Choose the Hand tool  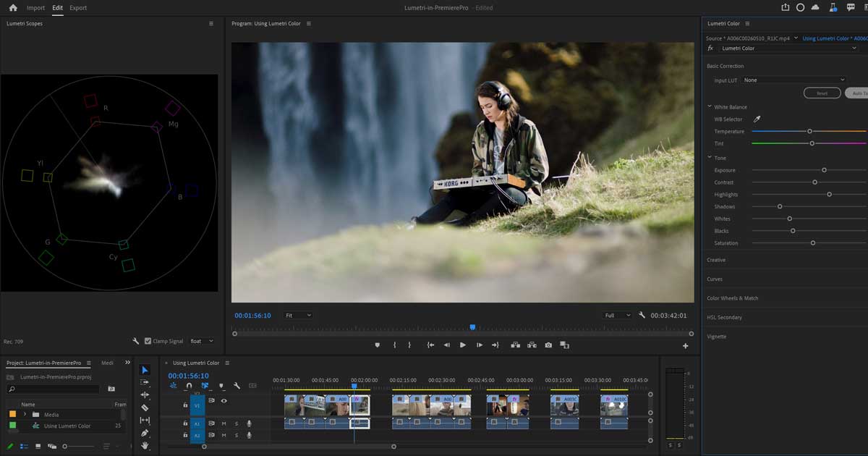coord(145,445)
